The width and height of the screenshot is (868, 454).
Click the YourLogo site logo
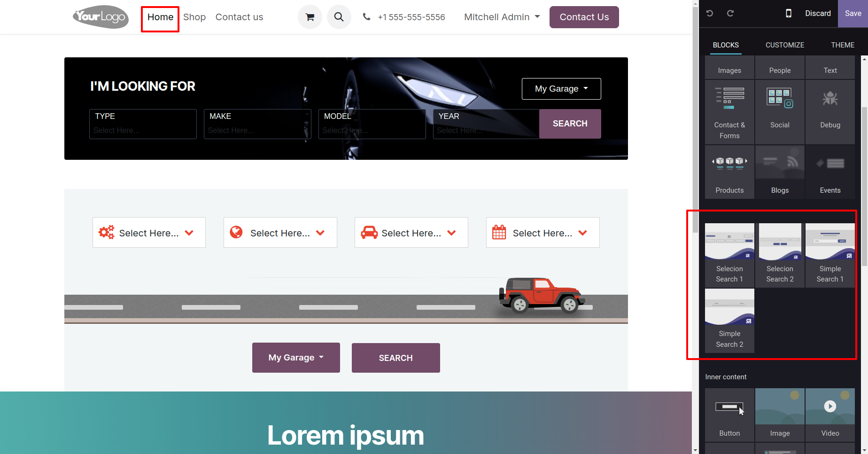101,17
